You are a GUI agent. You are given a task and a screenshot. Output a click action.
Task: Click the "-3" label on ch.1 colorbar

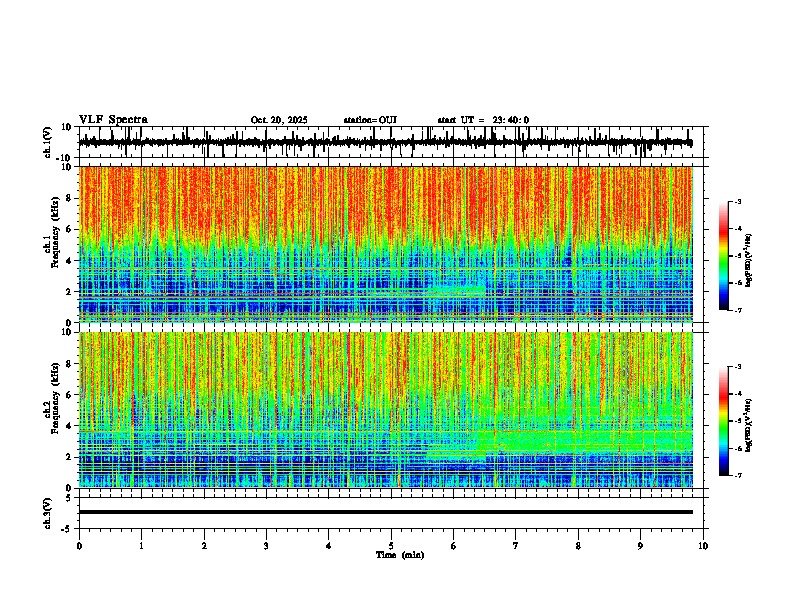click(738, 201)
